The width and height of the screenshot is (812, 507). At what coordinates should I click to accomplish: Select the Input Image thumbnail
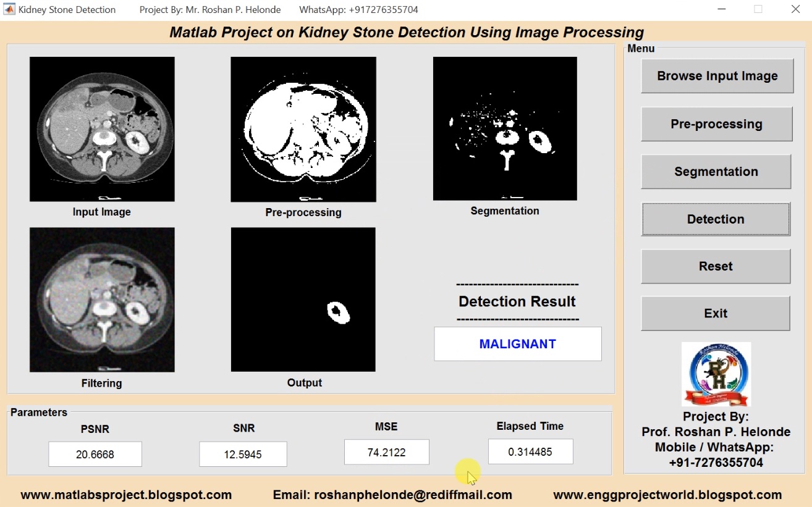(102, 128)
